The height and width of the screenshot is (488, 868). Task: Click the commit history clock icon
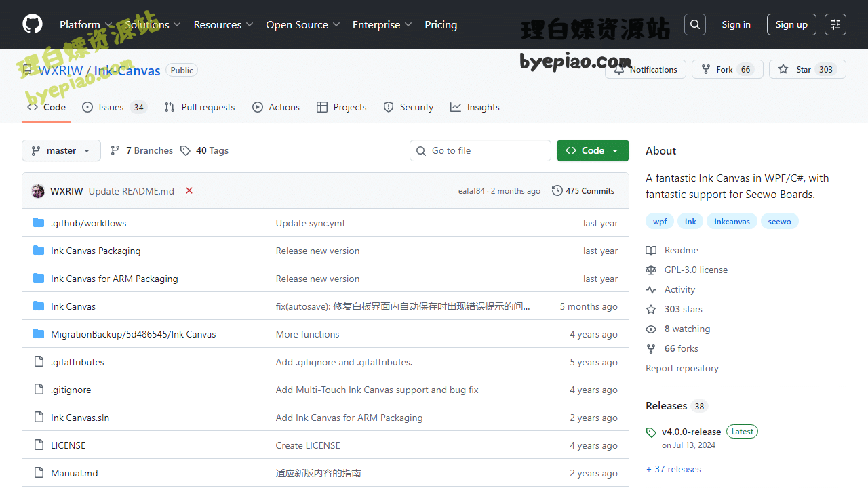(557, 190)
